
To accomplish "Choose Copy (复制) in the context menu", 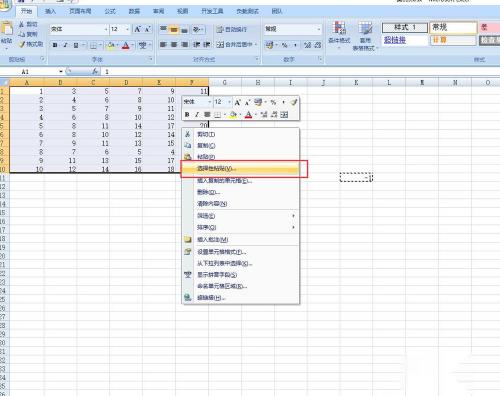I will tap(240, 146).
